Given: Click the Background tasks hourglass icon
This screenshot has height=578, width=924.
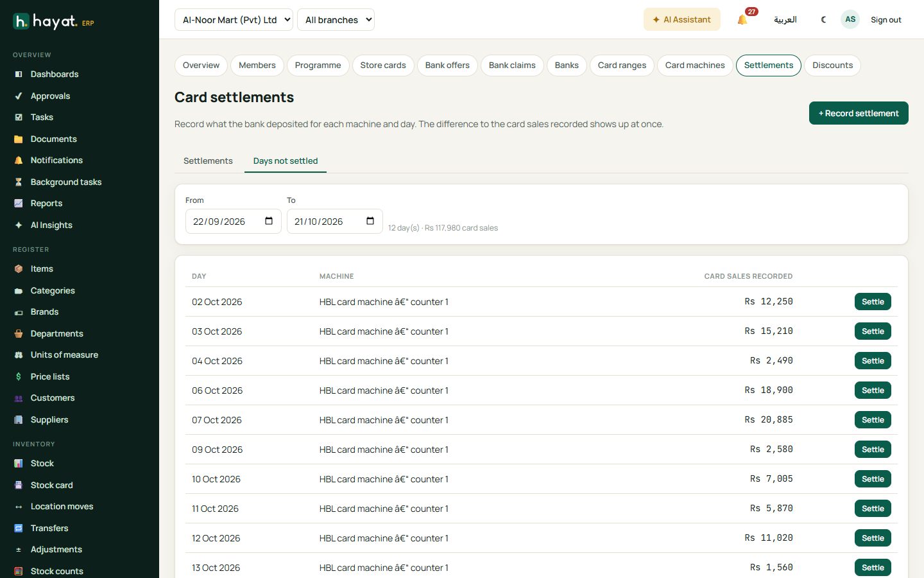Looking at the screenshot, I should pos(19,182).
